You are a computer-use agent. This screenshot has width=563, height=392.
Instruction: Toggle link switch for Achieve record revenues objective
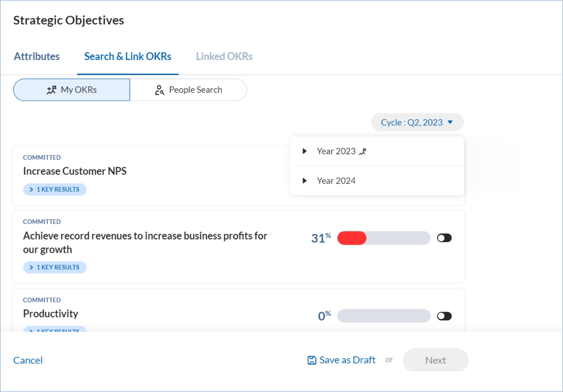click(444, 238)
